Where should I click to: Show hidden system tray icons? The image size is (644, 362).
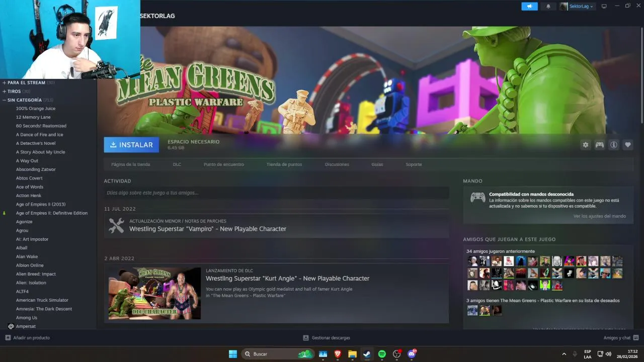[564, 354]
